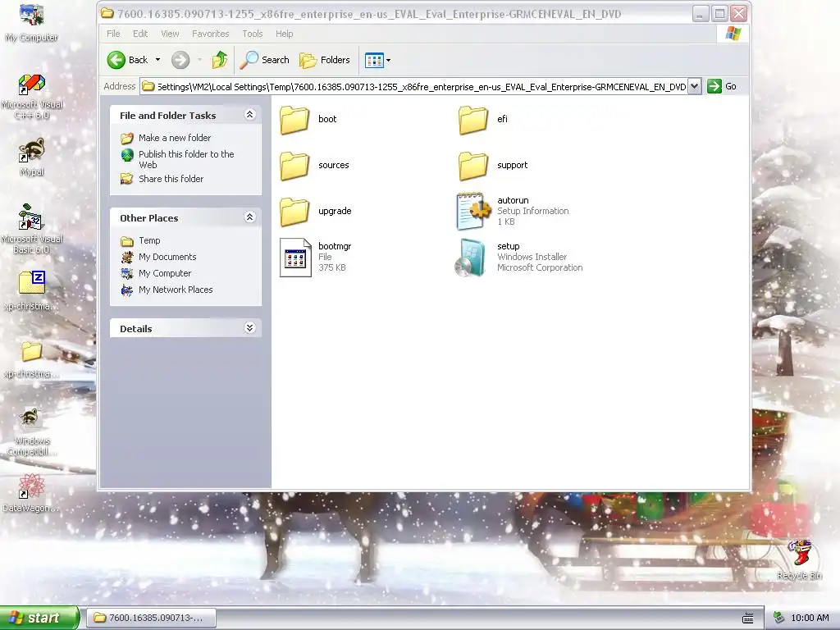Click the 7600.16385.090713 taskbar window button
840x630 pixels.
tap(152, 618)
